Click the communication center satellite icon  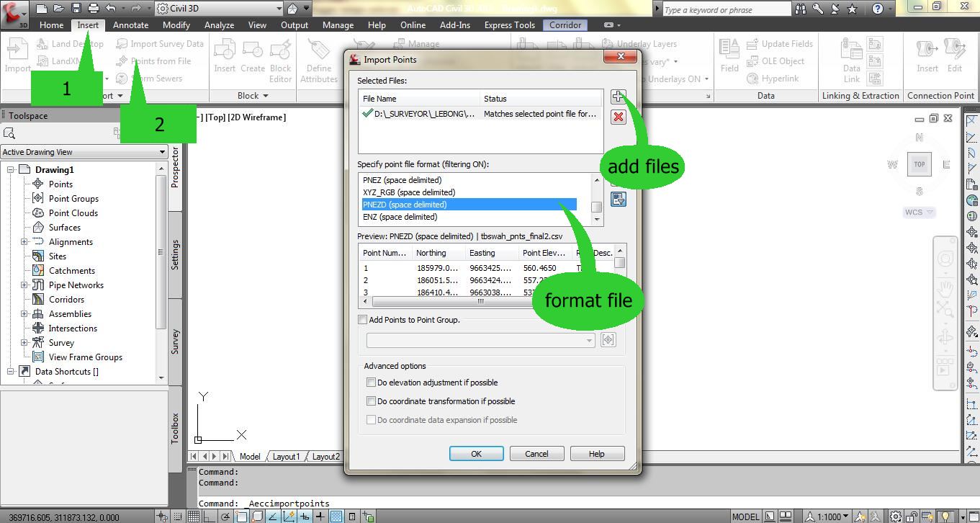coord(835,9)
